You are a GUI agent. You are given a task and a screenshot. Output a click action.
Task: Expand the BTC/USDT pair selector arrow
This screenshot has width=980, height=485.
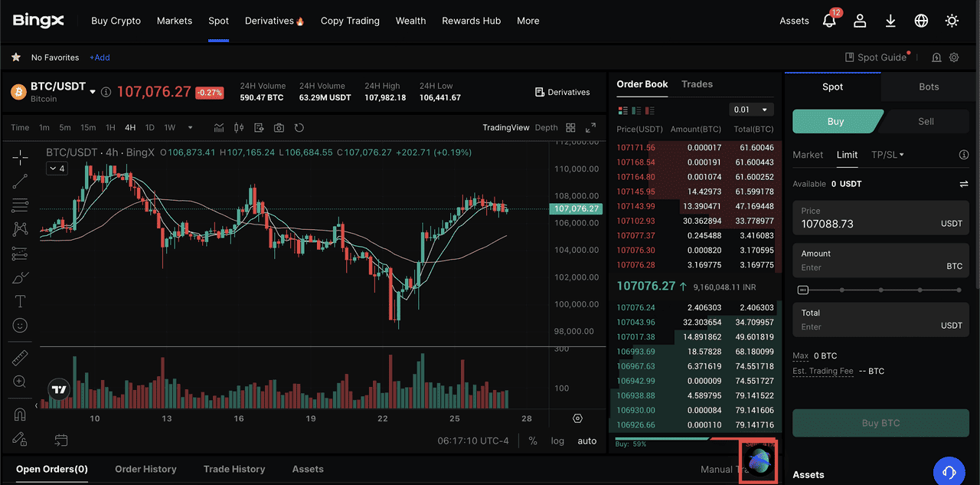click(93, 92)
